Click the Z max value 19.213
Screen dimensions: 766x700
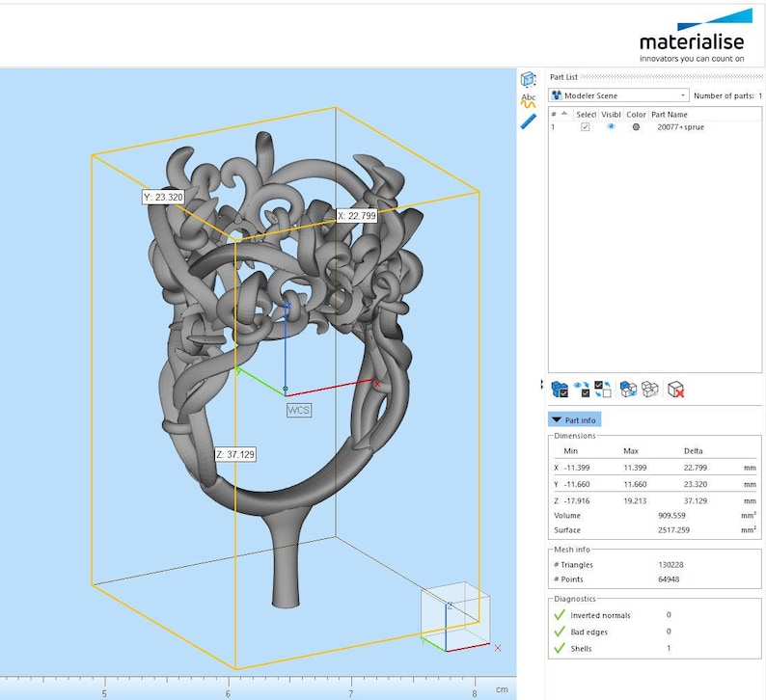[635, 500]
